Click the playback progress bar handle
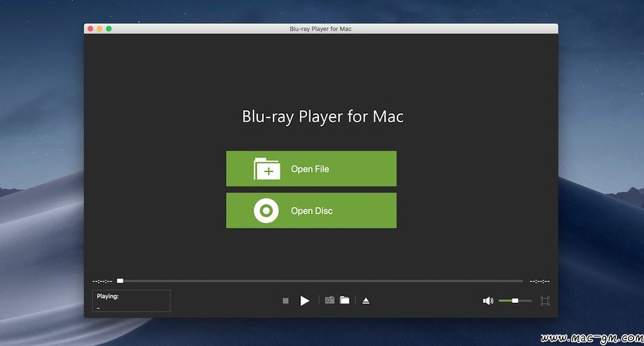Image resolution: width=644 pixels, height=346 pixels. (x=120, y=281)
